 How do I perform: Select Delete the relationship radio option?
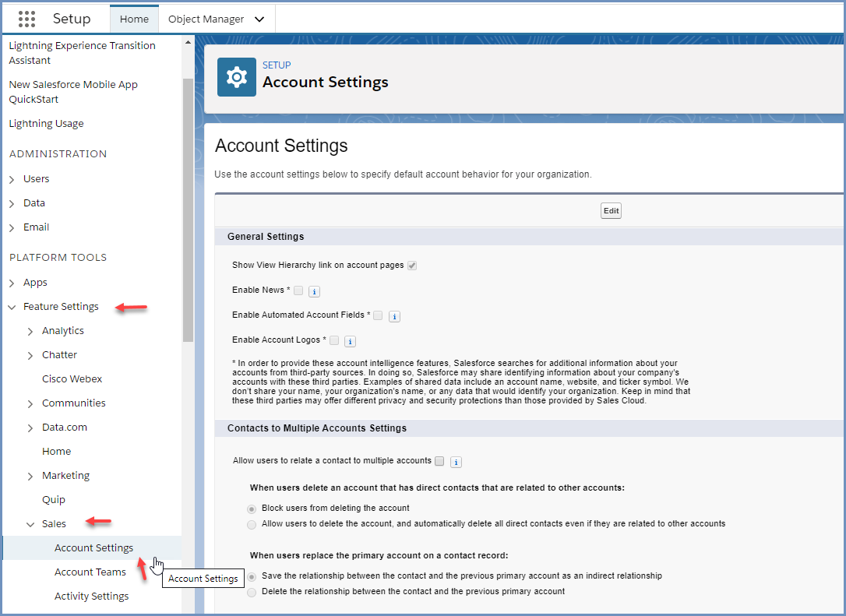tap(252, 593)
